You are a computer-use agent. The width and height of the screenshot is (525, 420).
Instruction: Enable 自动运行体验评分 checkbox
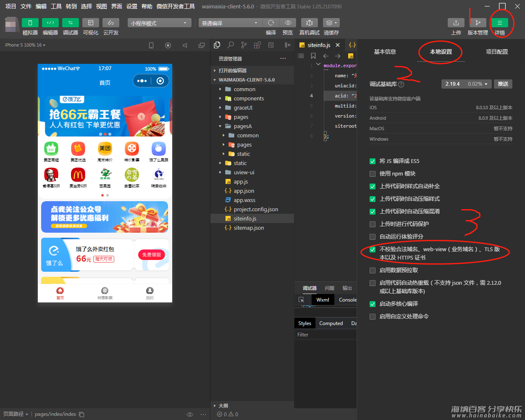(373, 237)
